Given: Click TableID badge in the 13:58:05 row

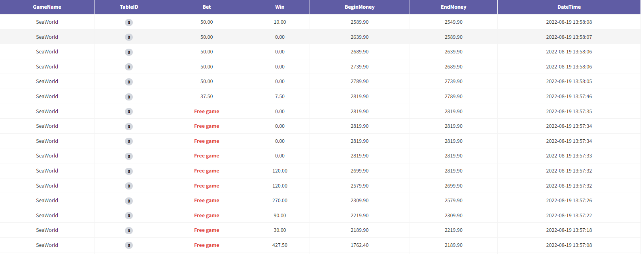Looking at the screenshot, I should [x=129, y=82].
